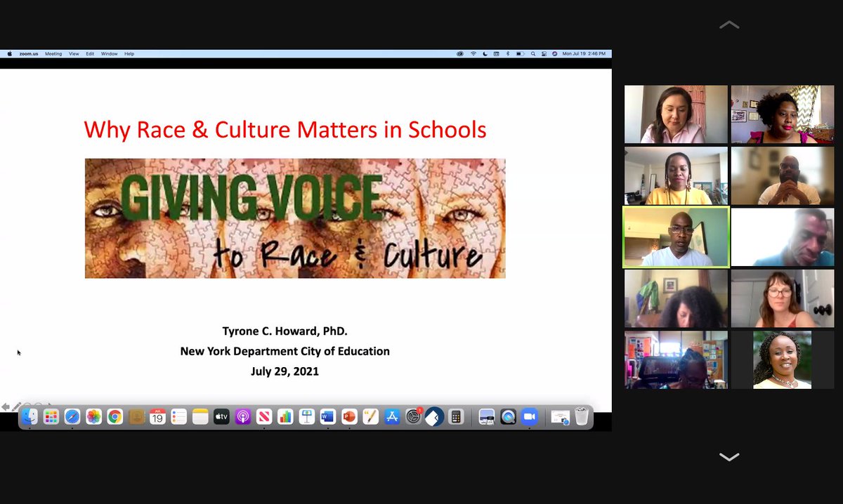Launch Pages from the dock

[370, 417]
